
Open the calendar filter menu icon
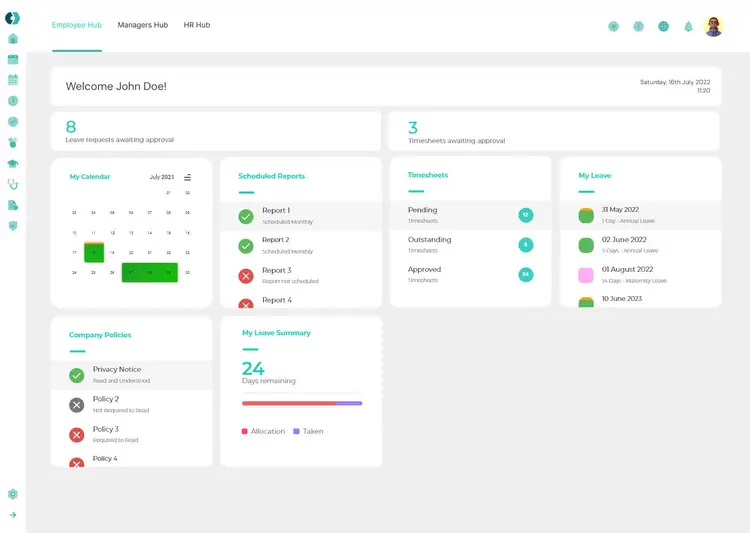coord(187,177)
